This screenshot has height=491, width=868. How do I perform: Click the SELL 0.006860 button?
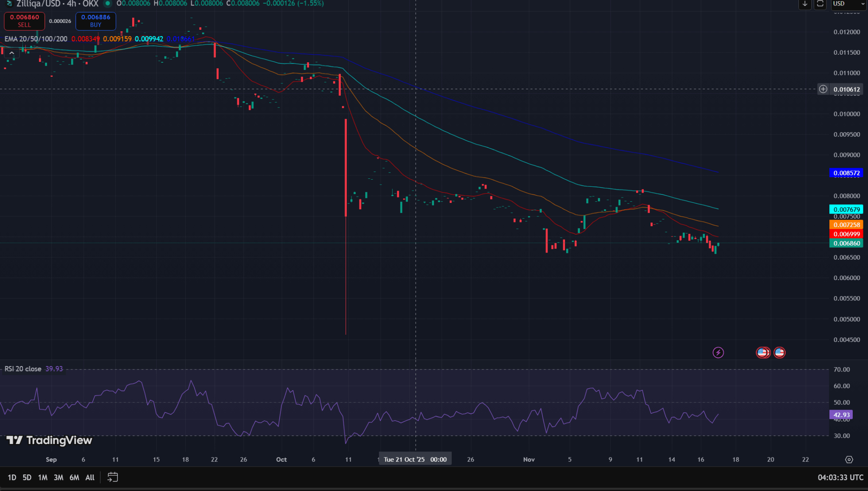[x=24, y=21]
